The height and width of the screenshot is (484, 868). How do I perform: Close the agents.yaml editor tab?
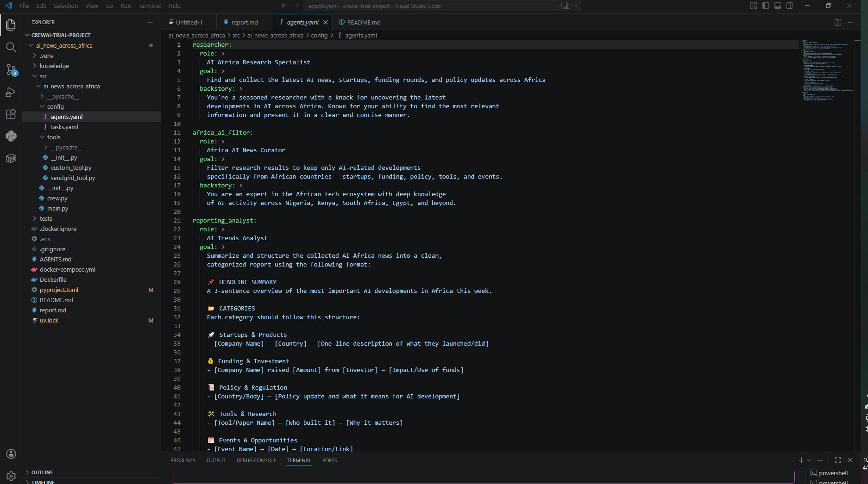[x=326, y=22]
